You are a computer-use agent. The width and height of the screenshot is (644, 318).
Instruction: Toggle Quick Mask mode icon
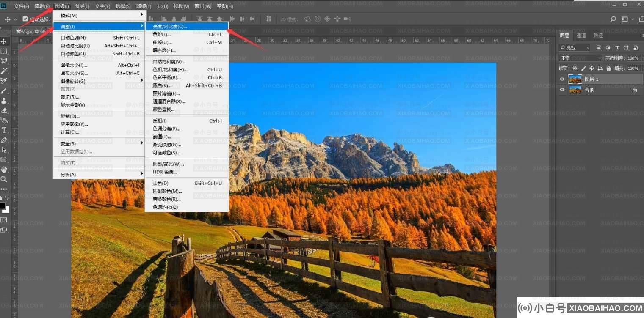pyautogui.click(x=4, y=220)
